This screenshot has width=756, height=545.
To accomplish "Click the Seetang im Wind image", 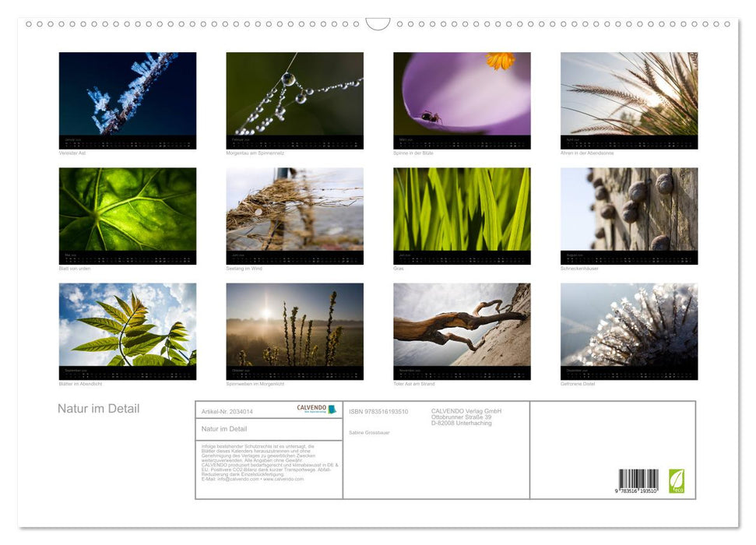I will coord(294,216).
